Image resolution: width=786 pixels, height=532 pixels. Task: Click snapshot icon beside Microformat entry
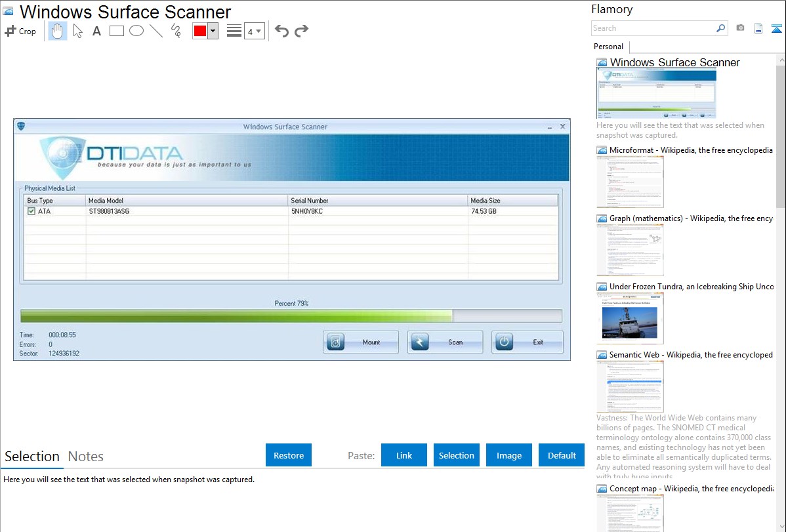(602, 150)
